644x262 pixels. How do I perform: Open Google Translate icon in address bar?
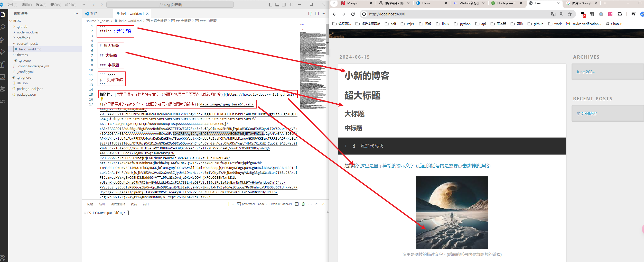(553, 14)
